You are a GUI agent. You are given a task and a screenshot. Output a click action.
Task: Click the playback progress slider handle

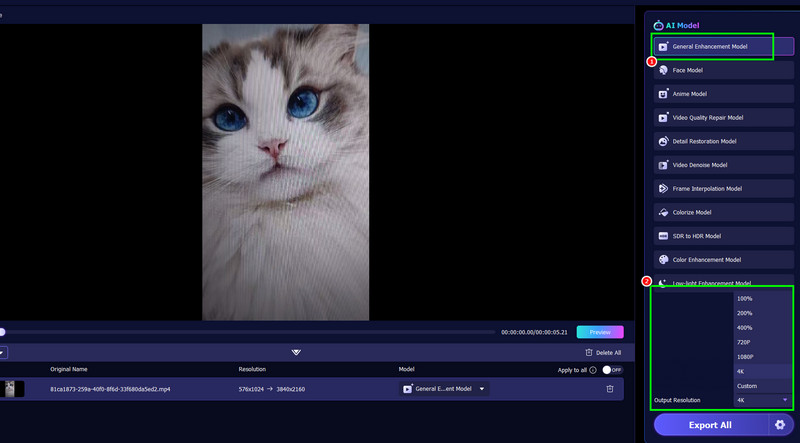[x=2, y=332]
